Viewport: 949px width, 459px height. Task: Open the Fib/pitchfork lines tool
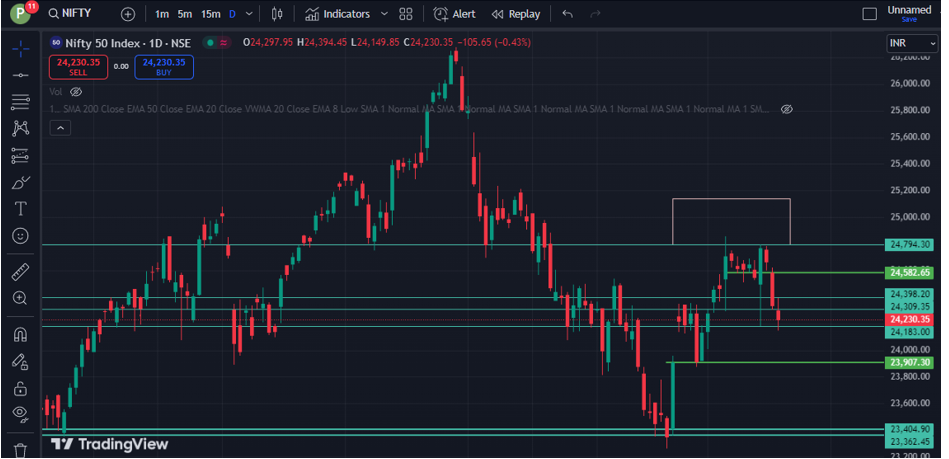tap(21, 102)
